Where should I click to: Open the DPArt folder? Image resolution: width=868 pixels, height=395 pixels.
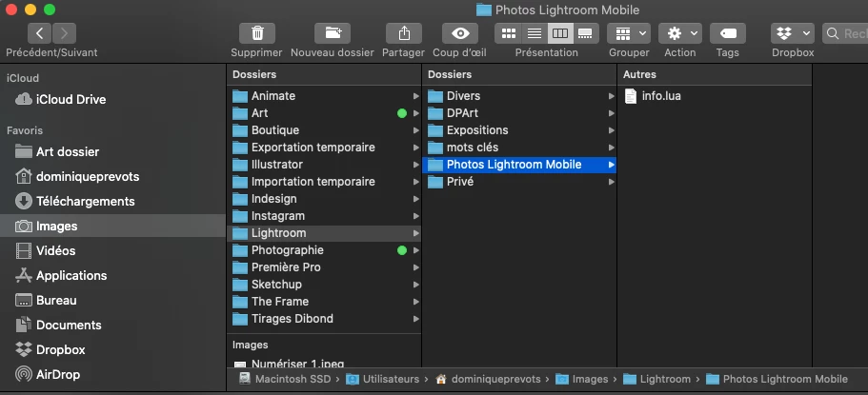pos(519,113)
